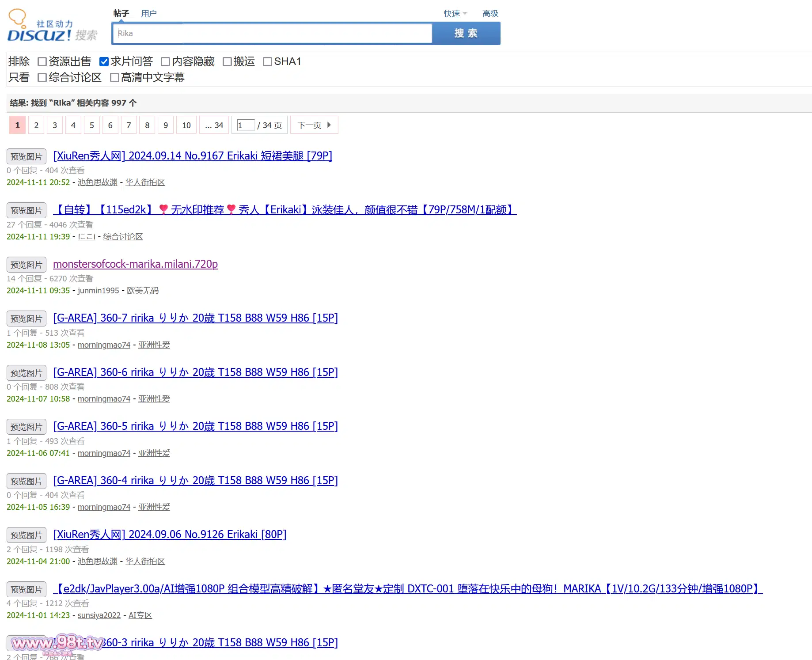Toggle the SHA1 exclude checkbox
This screenshot has width=812, height=660.
click(267, 61)
